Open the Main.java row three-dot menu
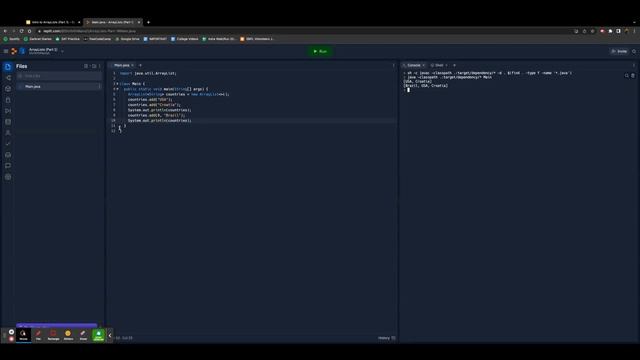640x360 pixels. point(99,87)
